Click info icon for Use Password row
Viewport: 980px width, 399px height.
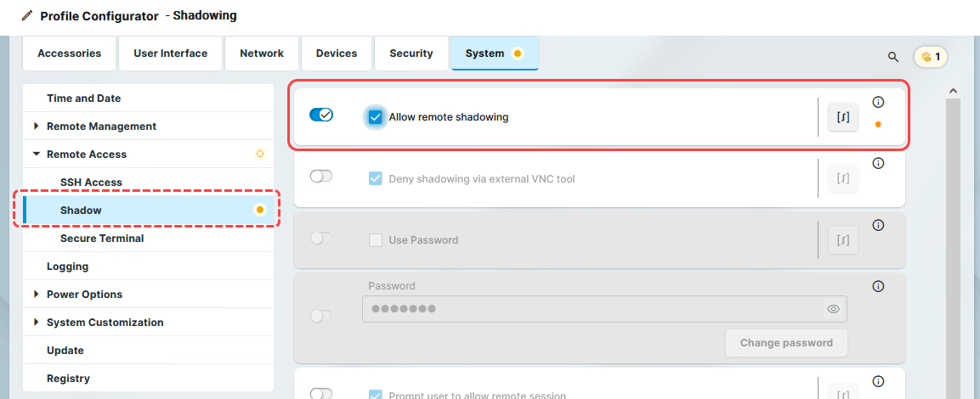coord(879,225)
